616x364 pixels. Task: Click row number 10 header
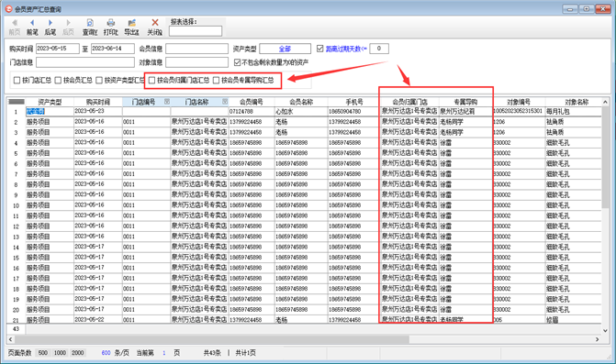coord(17,205)
